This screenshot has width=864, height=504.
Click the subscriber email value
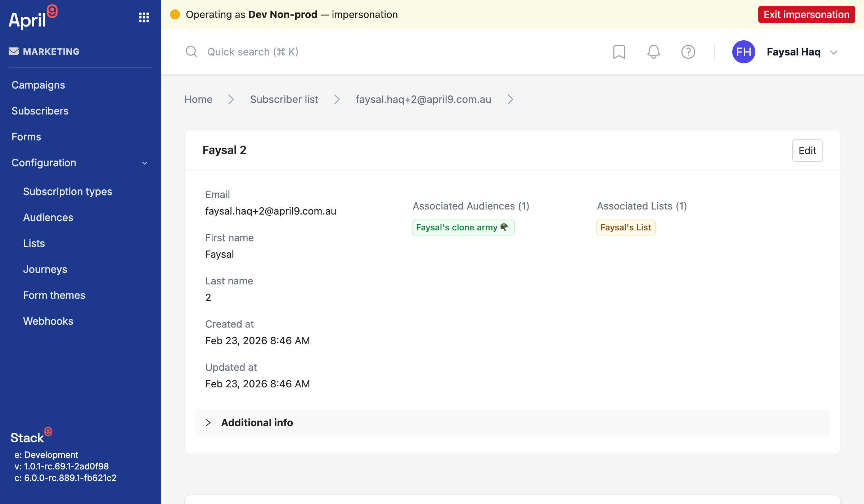point(271,211)
